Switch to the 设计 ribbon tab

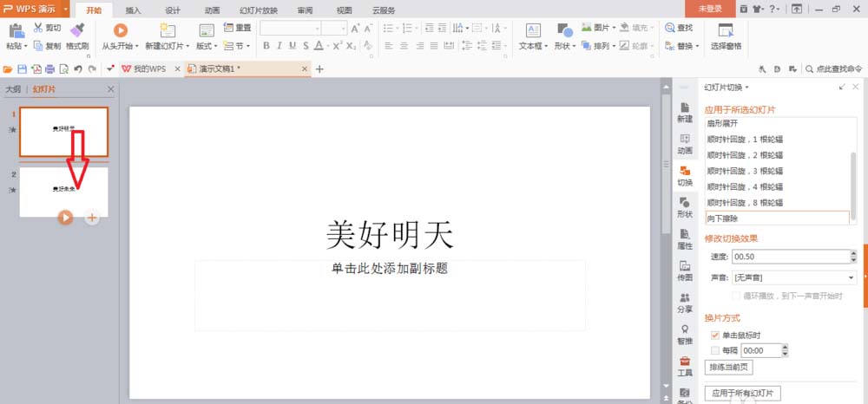coord(173,10)
